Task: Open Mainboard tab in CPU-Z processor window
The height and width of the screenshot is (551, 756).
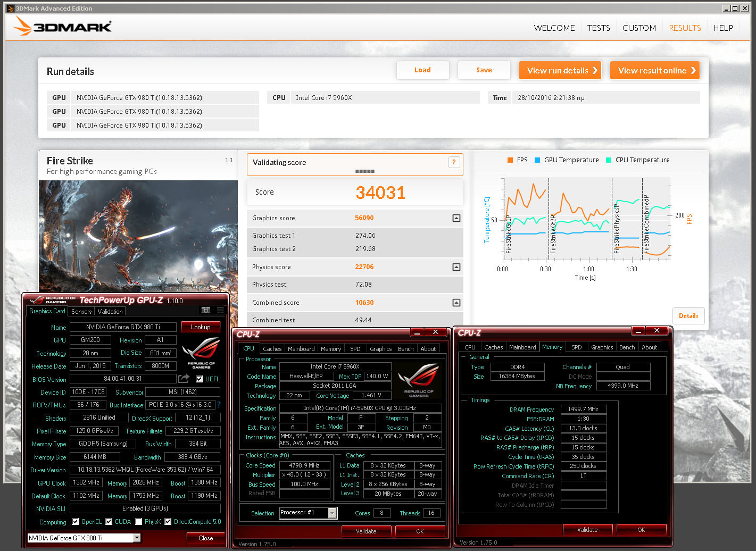Action: [301, 349]
